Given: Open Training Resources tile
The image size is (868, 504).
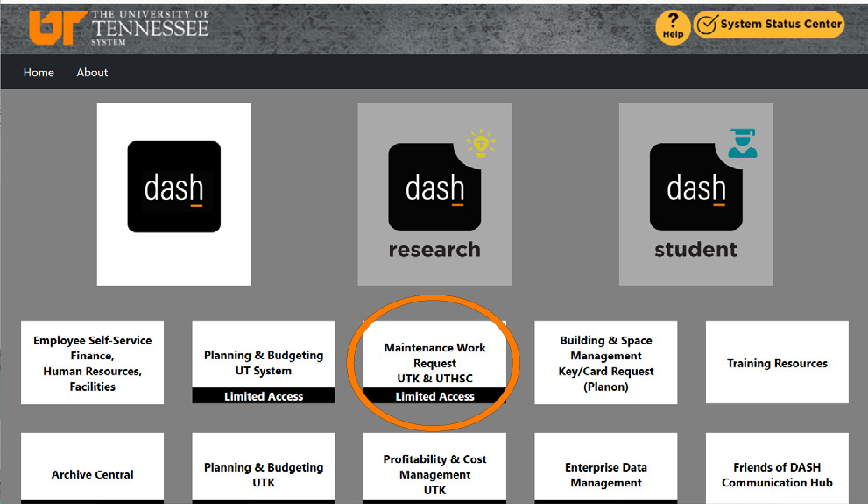Looking at the screenshot, I should point(777,362).
